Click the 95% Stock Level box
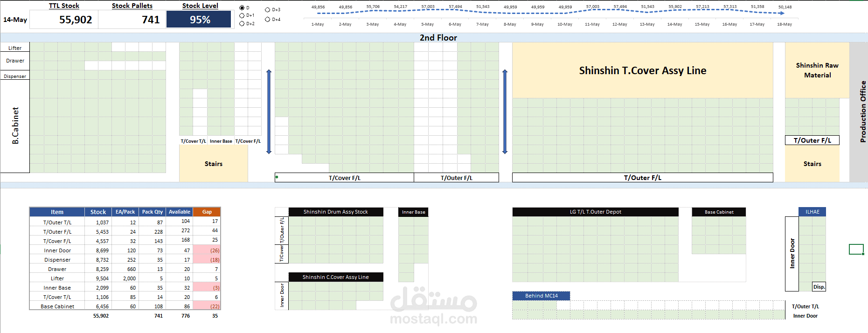The image size is (868, 333). (199, 20)
